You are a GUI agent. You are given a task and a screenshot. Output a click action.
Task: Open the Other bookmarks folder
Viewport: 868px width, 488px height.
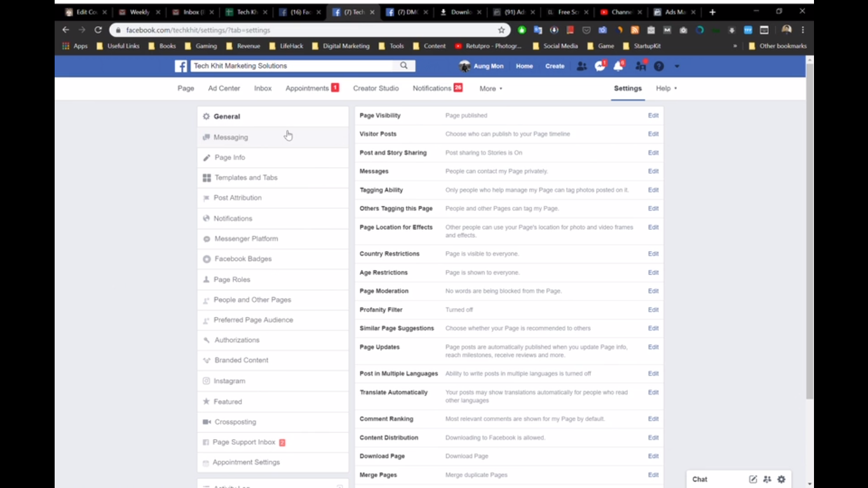coord(778,46)
